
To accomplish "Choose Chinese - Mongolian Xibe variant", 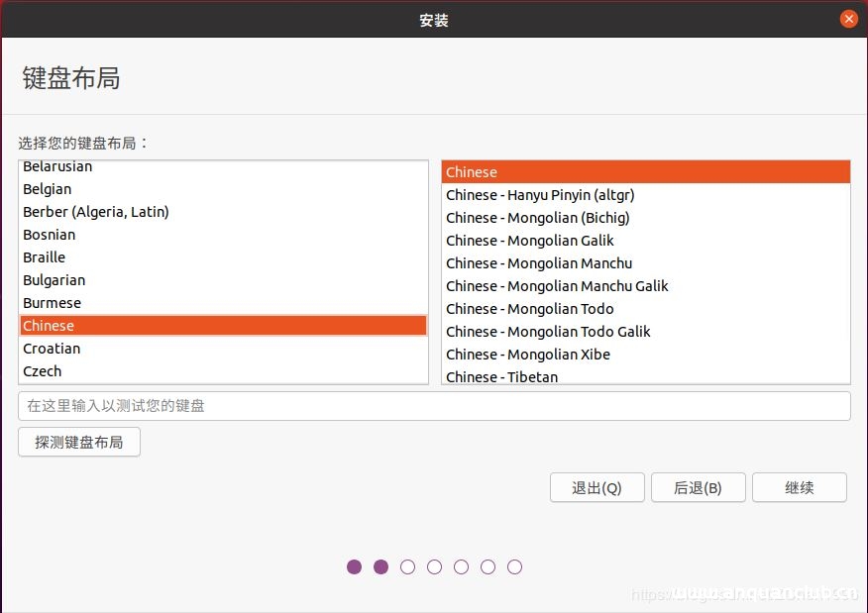I will point(527,354).
